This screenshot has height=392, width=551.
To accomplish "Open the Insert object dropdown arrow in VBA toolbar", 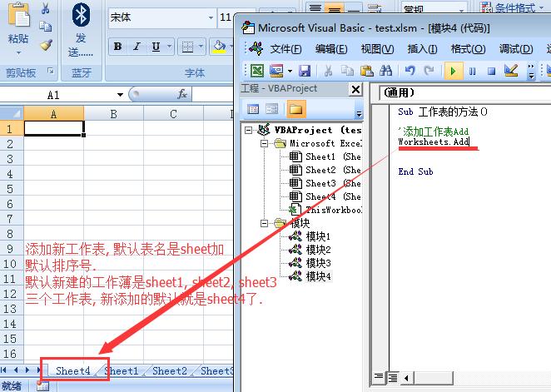I will click(x=290, y=71).
